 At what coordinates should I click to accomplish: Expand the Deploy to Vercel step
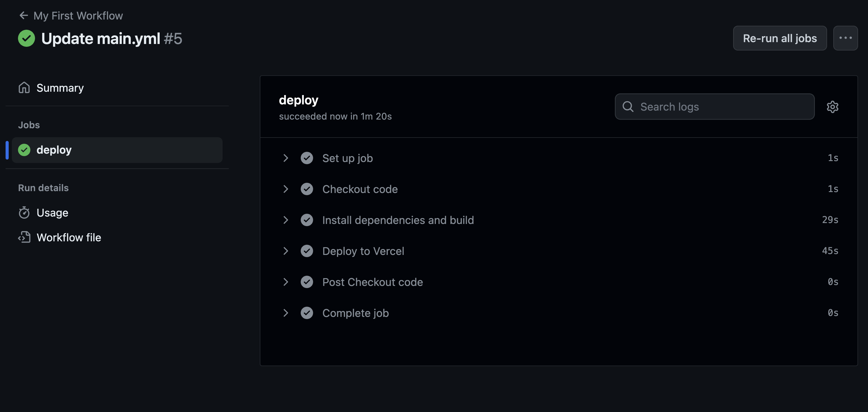tap(286, 251)
